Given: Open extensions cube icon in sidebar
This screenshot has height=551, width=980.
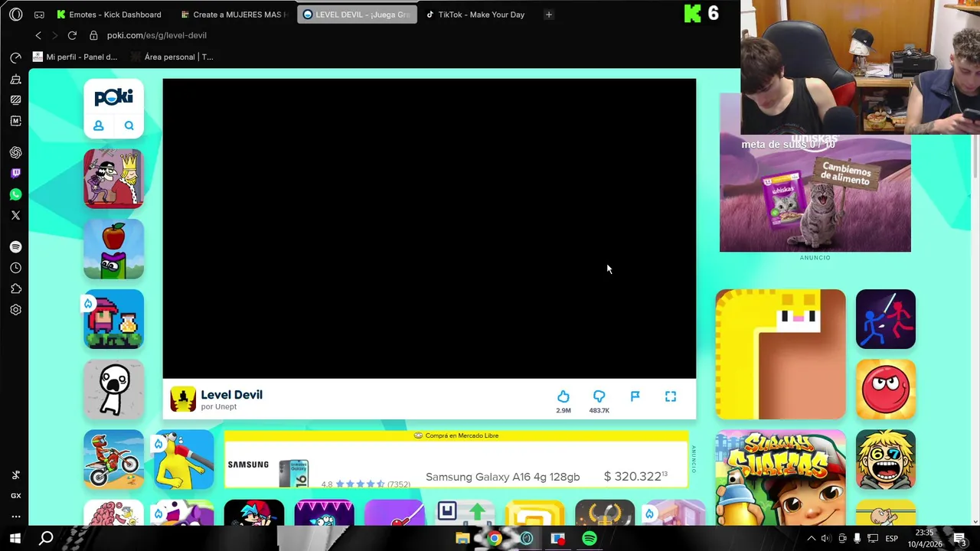Looking at the screenshot, I should [x=15, y=289].
